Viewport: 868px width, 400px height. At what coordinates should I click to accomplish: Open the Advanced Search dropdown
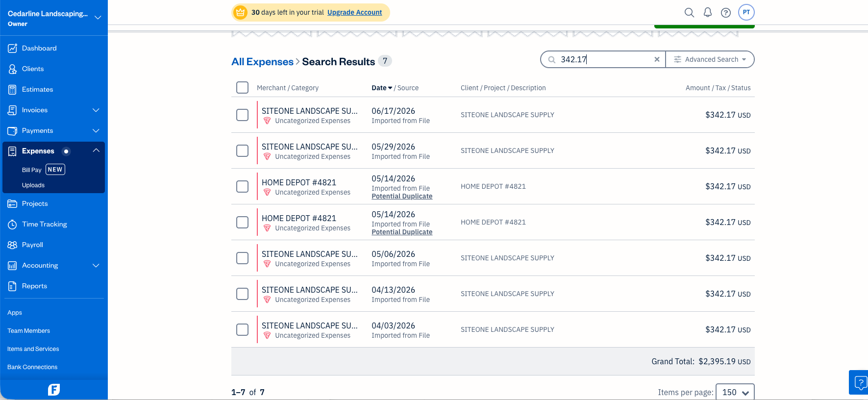point(710,59)
